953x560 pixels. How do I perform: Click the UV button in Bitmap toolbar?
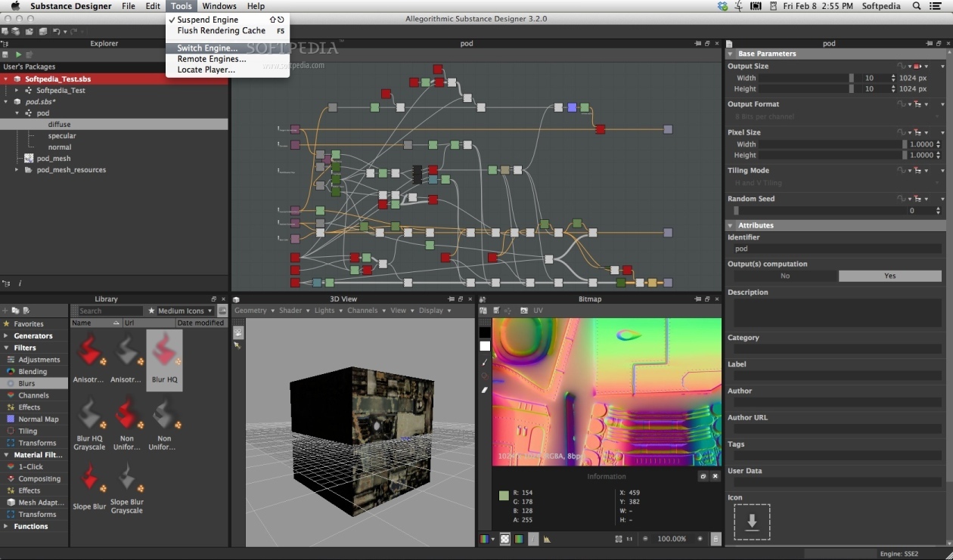pos(539,311)
